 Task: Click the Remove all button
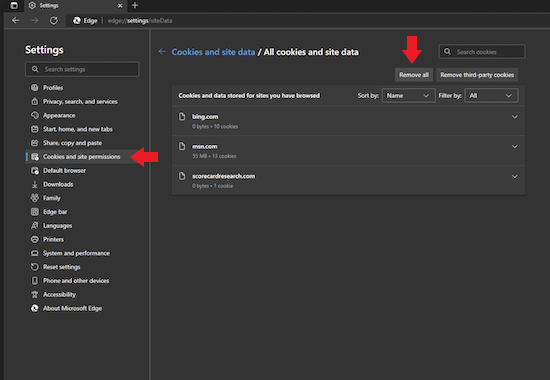coord(414,75)
